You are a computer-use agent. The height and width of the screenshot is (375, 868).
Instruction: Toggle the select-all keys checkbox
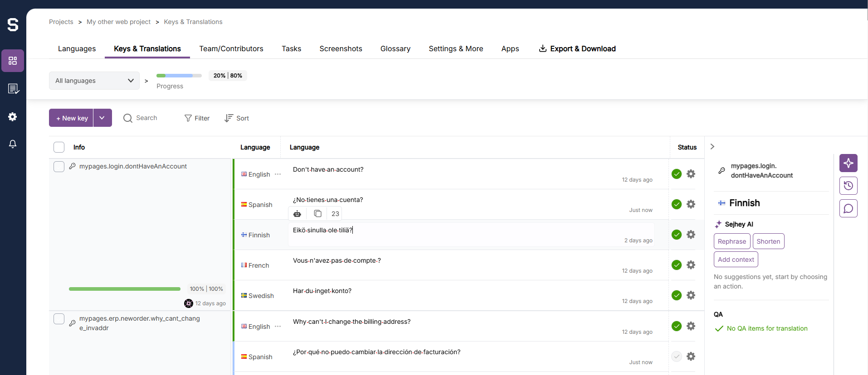click(59, 147)
